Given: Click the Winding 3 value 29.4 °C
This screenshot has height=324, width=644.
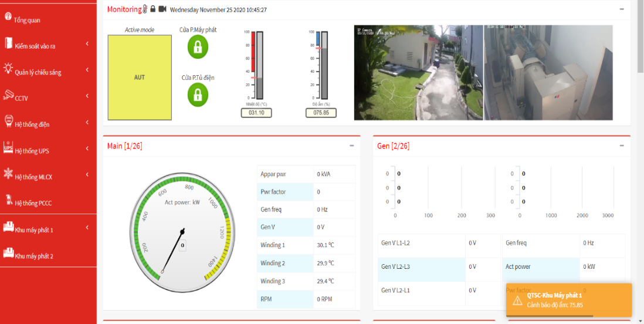Looking at the screenshot, I should click(326, 281).
